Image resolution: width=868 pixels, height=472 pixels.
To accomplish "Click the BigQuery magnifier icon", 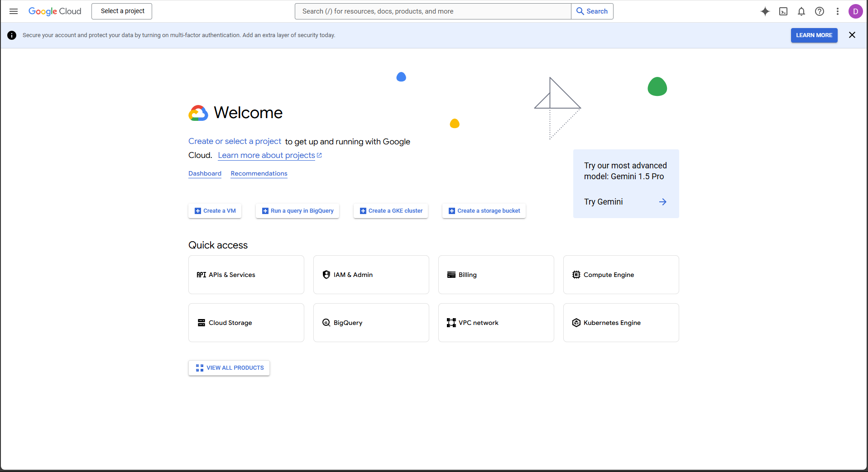I will [x=326, y=323].
